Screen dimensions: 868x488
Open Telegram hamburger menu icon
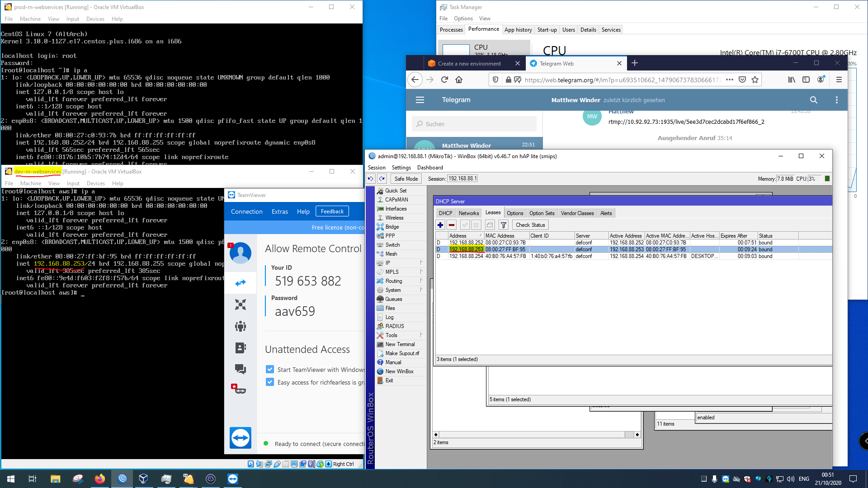click(x=420, y=100)
